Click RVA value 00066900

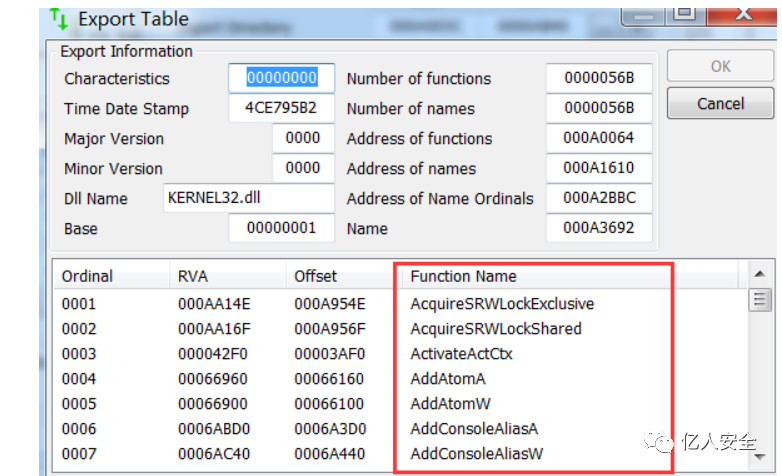tap(212, 404)
